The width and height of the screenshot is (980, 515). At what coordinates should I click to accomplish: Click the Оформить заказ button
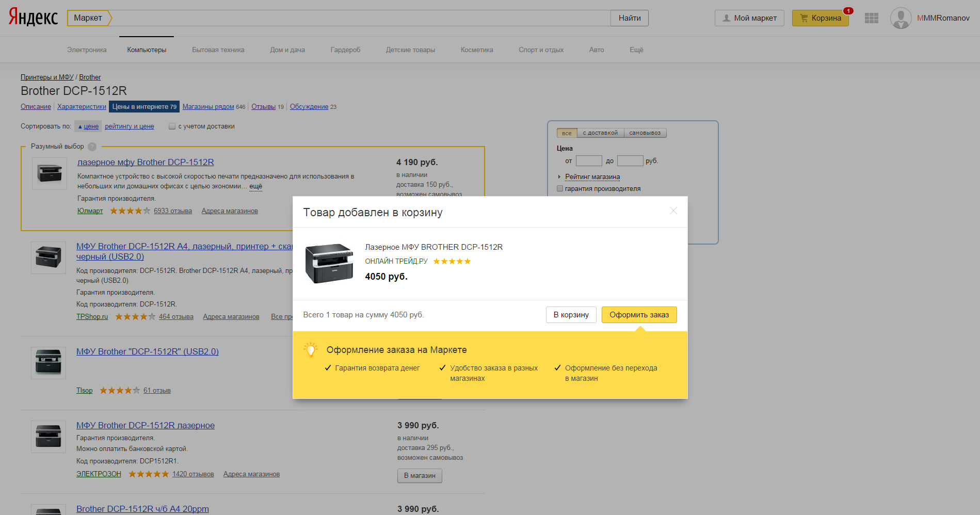[639, 315]
